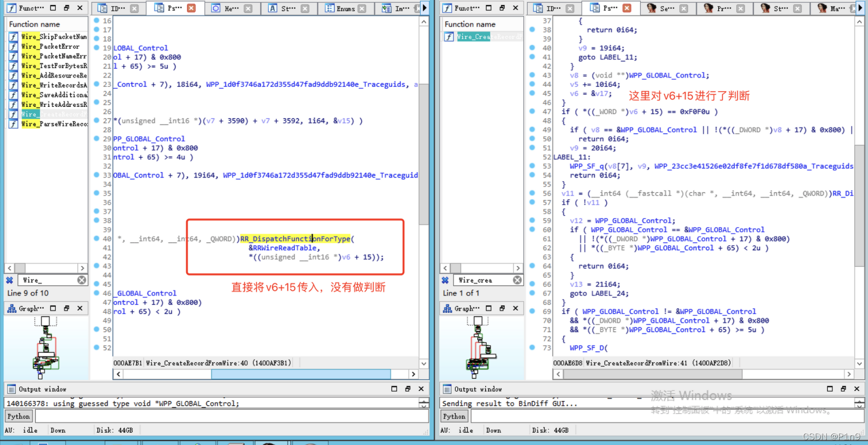Show more tabs arrow in left window

pos(424,8)
